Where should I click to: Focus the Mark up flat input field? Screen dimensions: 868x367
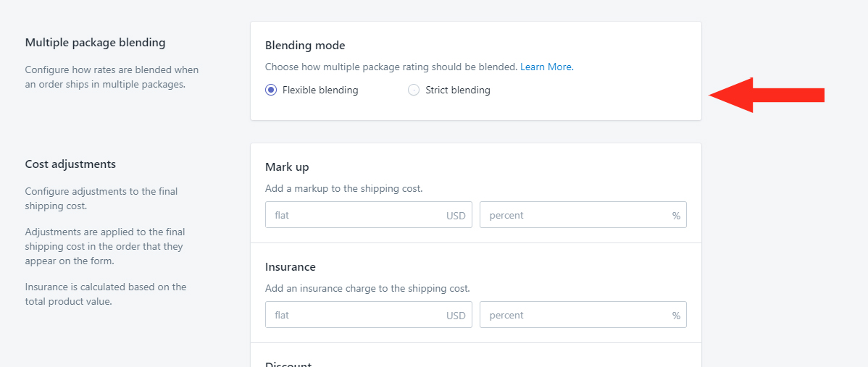click(369, 215)
